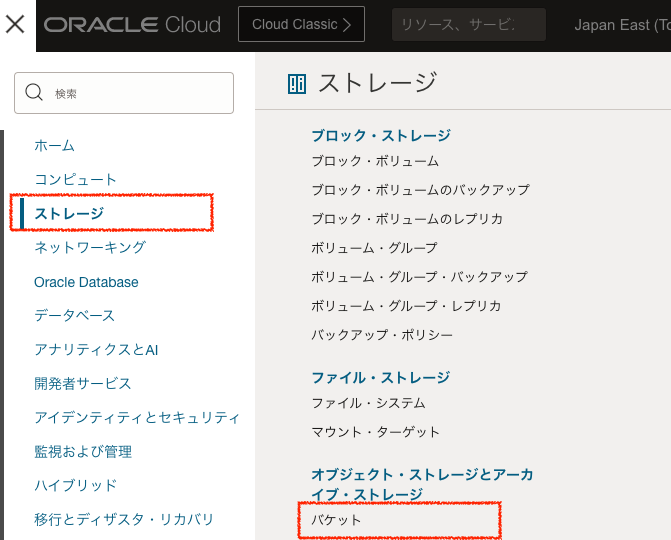Open アイデンティティとセキュリティ category

pos(137,417)
